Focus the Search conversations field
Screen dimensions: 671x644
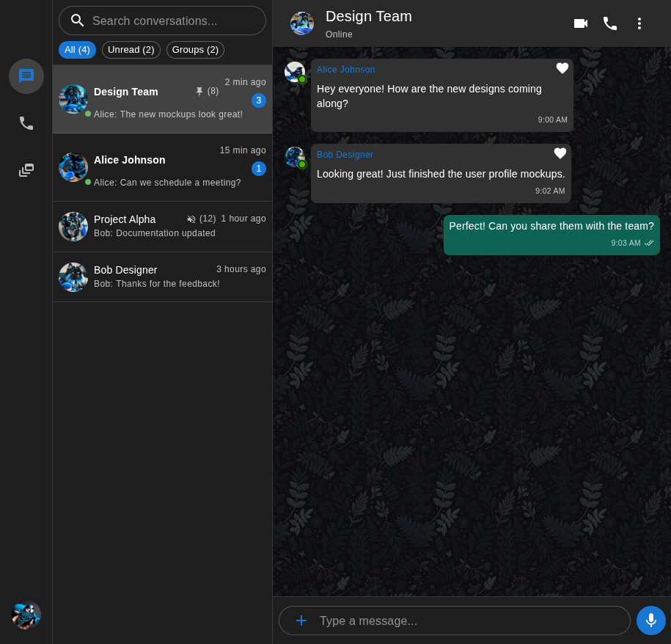tap(162, 21)
